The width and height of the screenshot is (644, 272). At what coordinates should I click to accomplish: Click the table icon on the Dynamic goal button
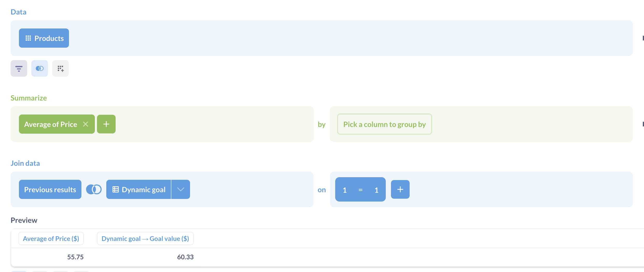click(116, 189)
